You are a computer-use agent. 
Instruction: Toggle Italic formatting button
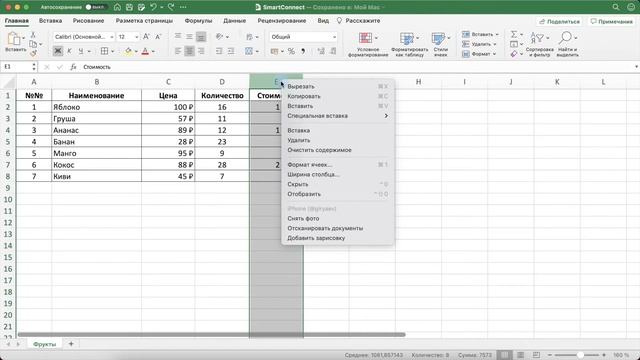69,51
